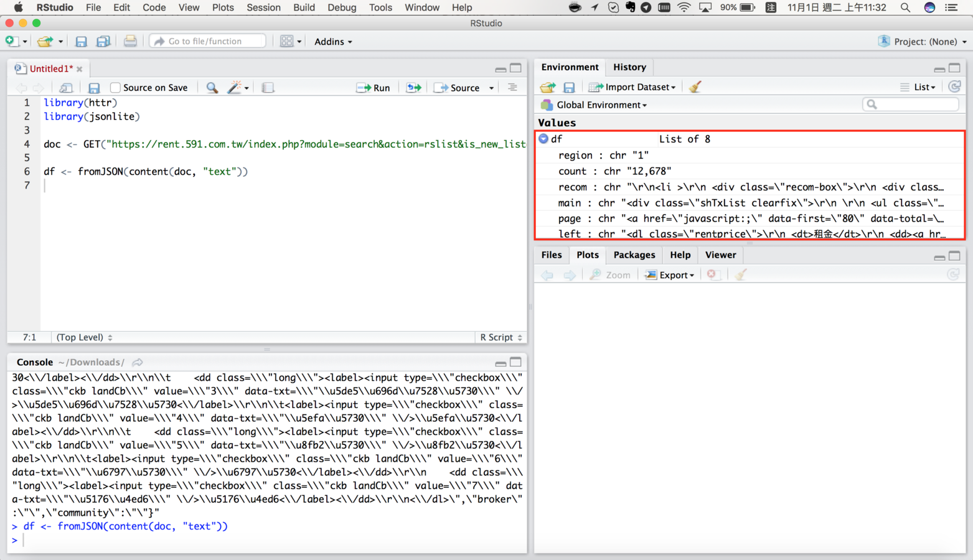Run the current line with Run
Image resolution: width=973 pixels, height=560 pixels.
point(373,88)
